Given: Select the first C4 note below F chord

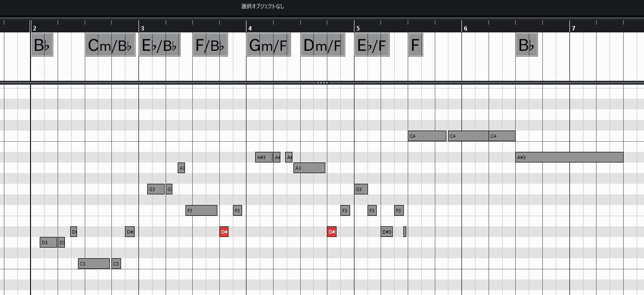Looking at the screenshot, I should 427,136.
